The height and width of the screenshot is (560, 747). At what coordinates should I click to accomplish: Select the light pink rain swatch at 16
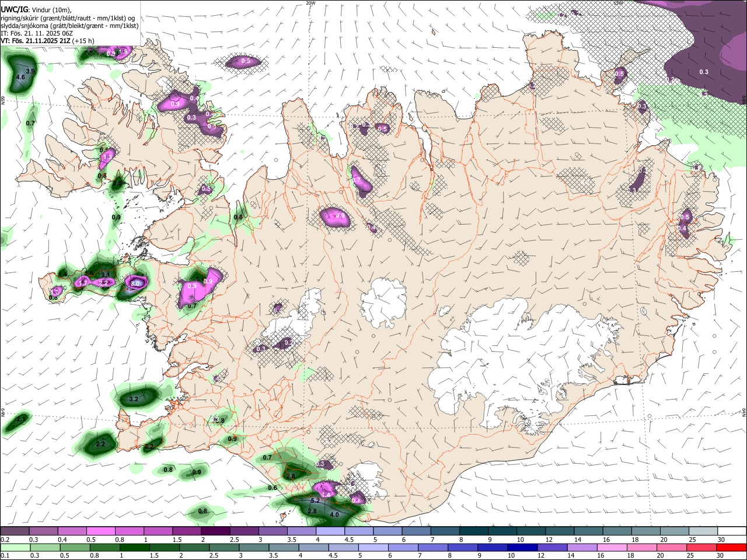coord(611,547)
